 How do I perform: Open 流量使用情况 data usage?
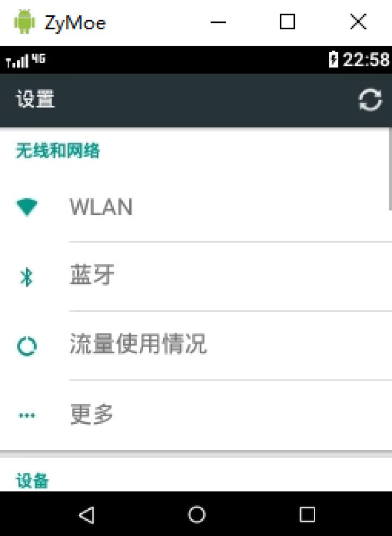[x=196, y=346]
